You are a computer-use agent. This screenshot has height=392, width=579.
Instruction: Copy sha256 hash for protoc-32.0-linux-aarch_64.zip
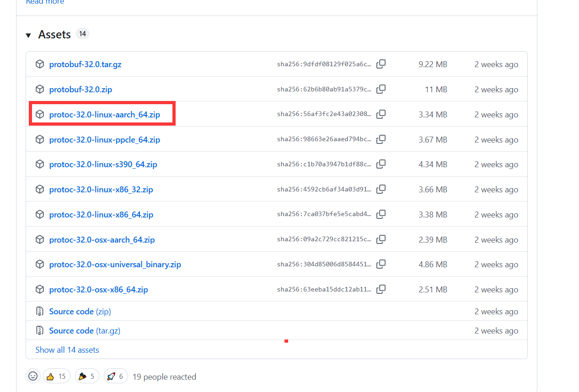(381, 114)
